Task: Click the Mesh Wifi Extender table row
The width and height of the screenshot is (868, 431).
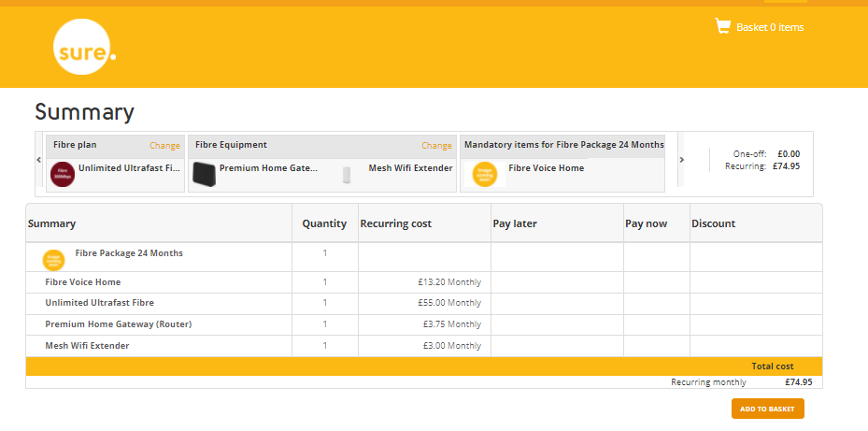Action: (87, 346)
